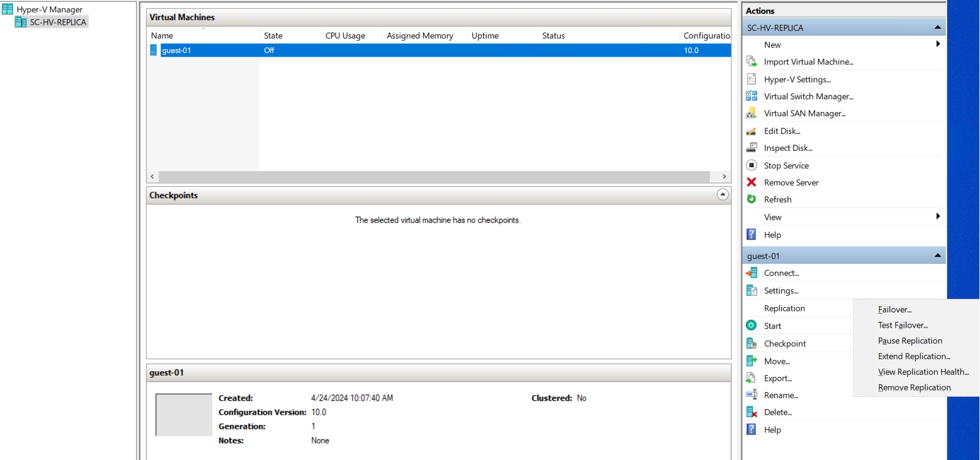Click the guest-01 preview thumbnail
Image resolution: width=980 pixels, height=460 pixels.
tap(184, 415)
